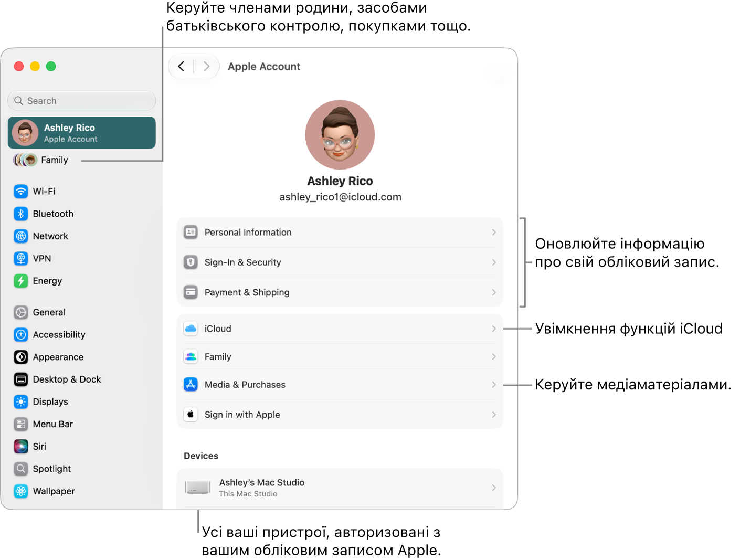The image size is (740, 560).
Task: Select Siri in the sidebar
Action: 82,446
